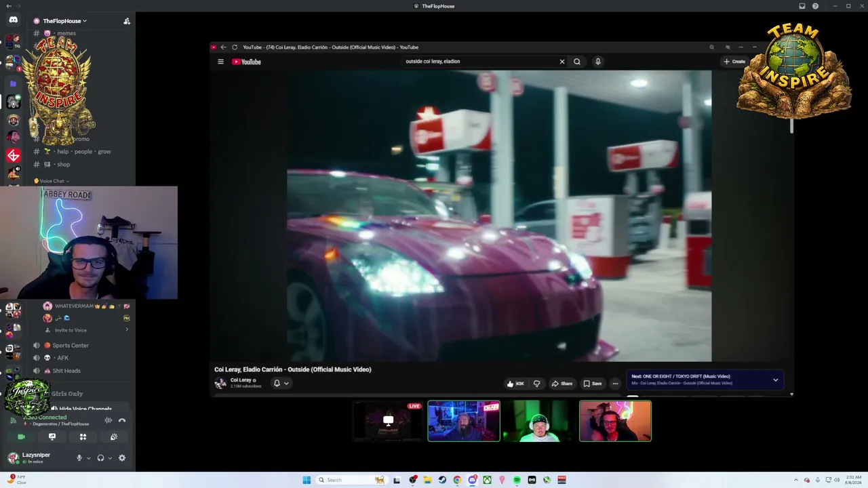Image resolution: width=868 pixels, height=488 pixels.
Task: Expand the TheFlopHouse server name dropdown
Action: [x=65, y=21]
